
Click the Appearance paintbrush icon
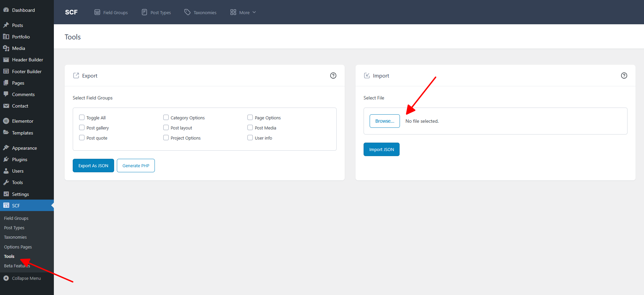tap(6, 148)
